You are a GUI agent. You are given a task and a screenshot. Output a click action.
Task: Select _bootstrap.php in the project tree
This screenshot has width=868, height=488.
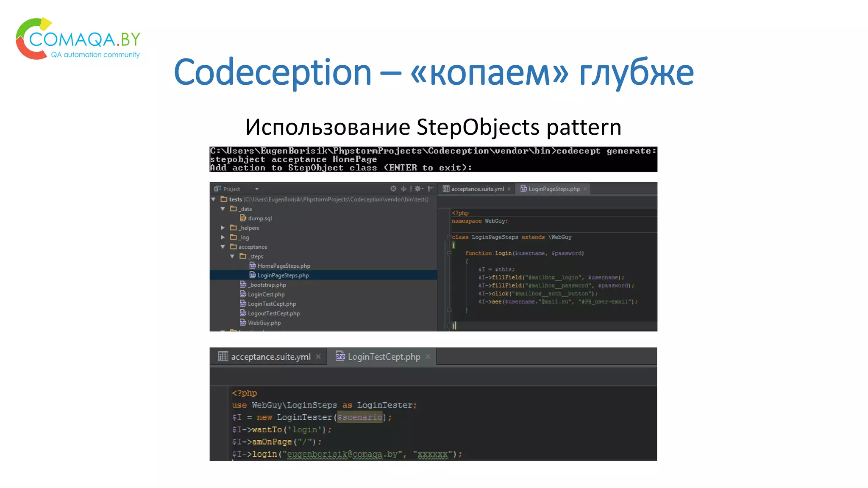(x=267, y=285)
